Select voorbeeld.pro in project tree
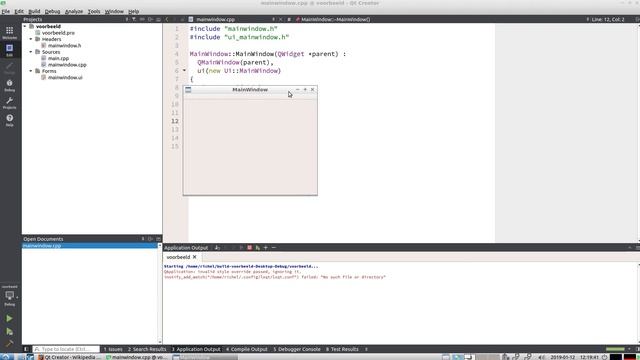Viewport: 640px width, 360px height. tap(58, 33)
